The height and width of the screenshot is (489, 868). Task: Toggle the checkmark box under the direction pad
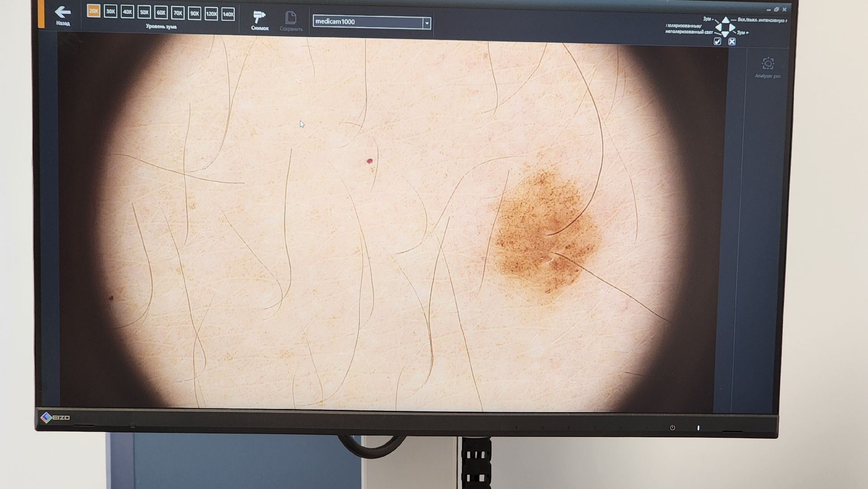click(x=717, y=42)
